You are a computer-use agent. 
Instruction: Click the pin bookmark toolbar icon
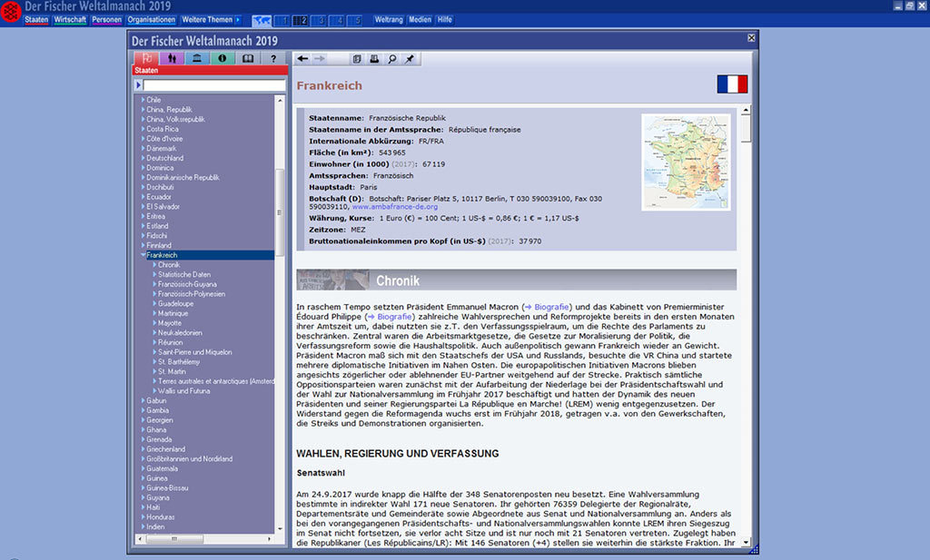[410, 59]
